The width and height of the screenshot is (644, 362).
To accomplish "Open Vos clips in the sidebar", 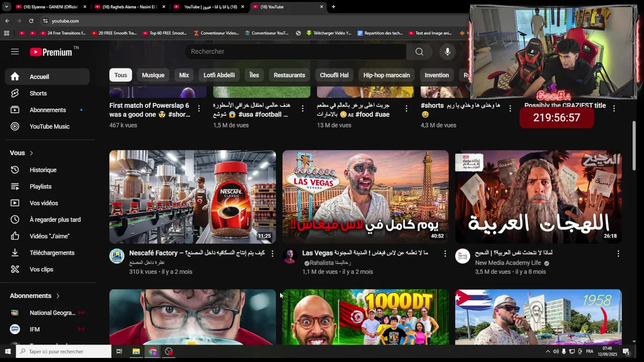I will click(47, 269).
